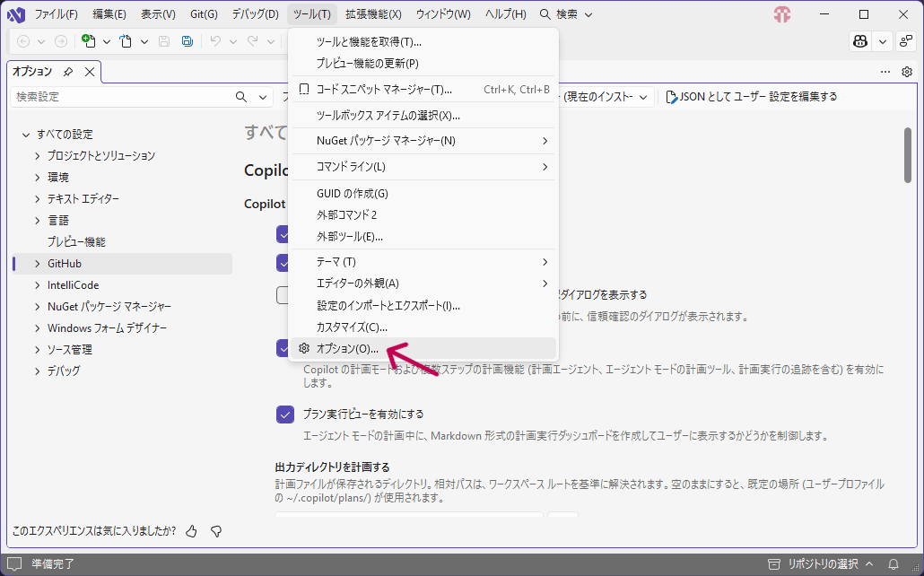
Task: Click the Visual Studio logo icon
Action: click(x=16, y=14)
